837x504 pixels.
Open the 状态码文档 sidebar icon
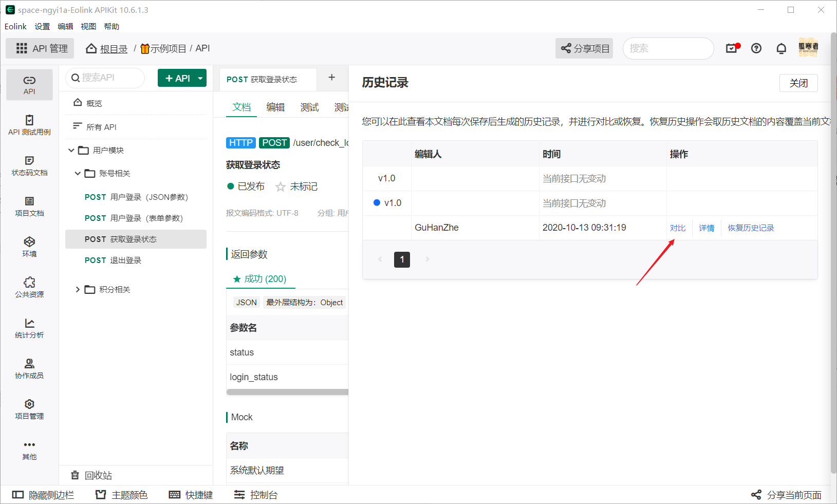[29, 163]
